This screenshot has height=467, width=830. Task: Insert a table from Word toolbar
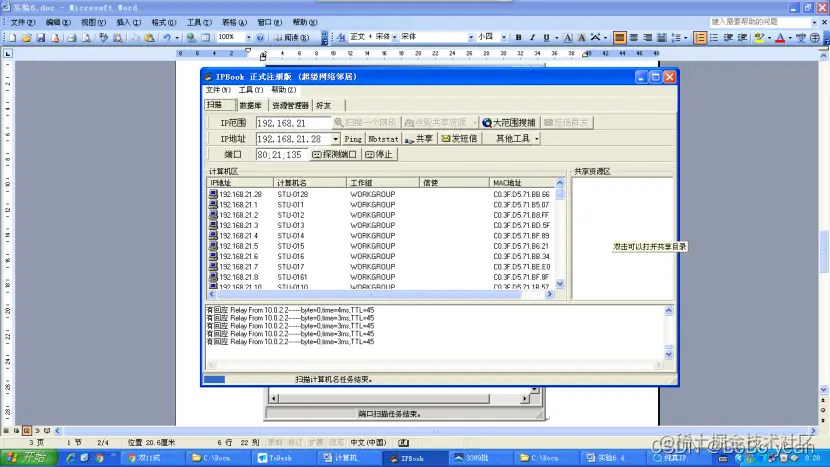(x=205, y=38)
